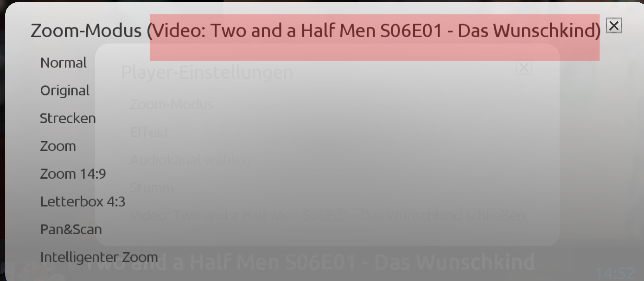The image size is (644, 281).
Task: Select the Normal zoom mode
Action: 64,63
